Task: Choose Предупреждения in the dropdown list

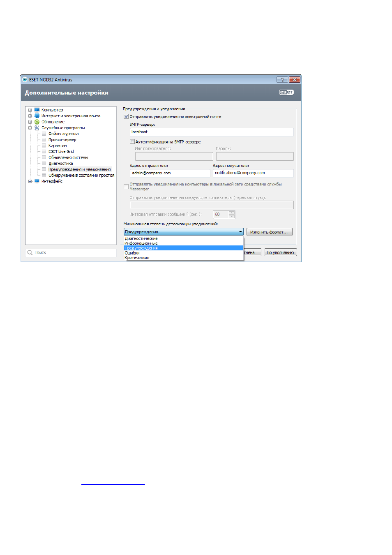Action: pos(184,248)
